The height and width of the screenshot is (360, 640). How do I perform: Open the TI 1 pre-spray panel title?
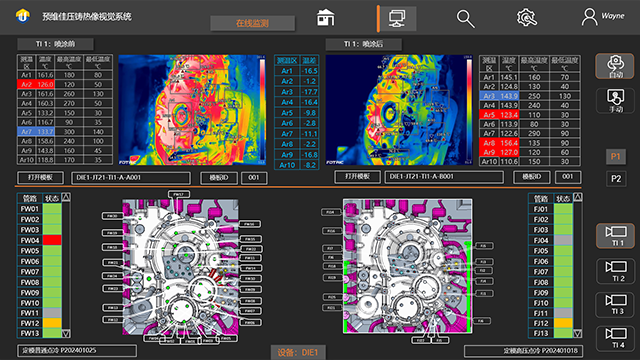(55, 44)
